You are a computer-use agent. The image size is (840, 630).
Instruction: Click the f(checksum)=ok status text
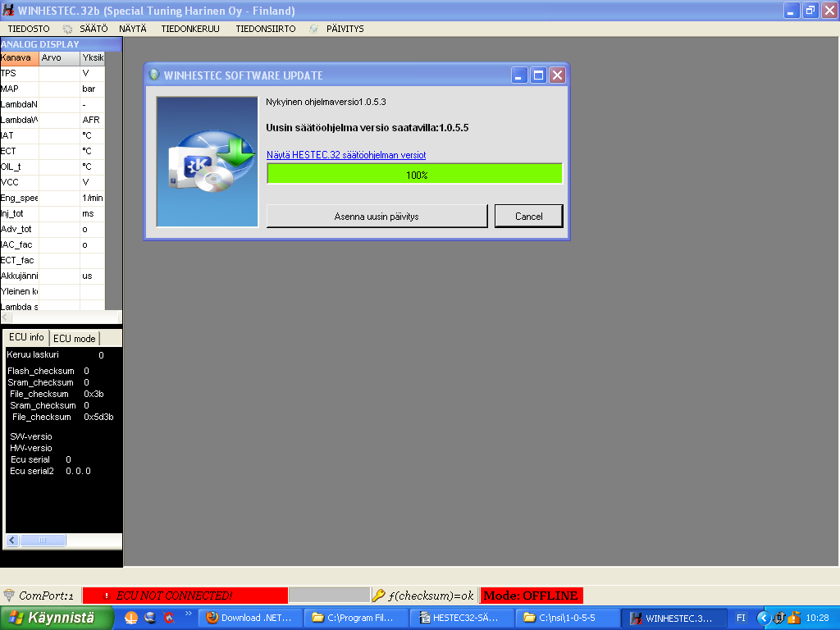(x=431, y=596)
